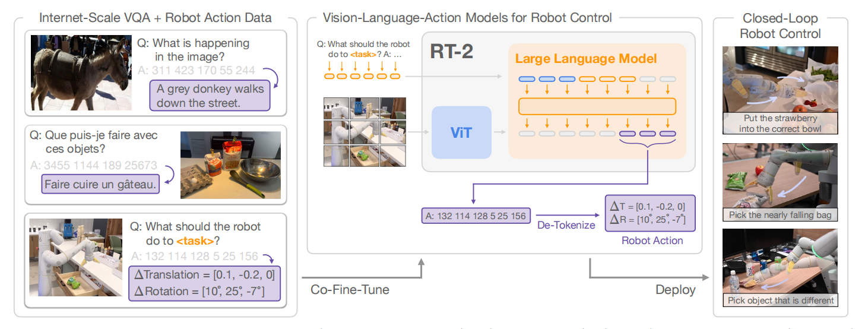Click the "Large Language Model" title
The width and height of the screenshot is (868, 329).
(586, 59)
